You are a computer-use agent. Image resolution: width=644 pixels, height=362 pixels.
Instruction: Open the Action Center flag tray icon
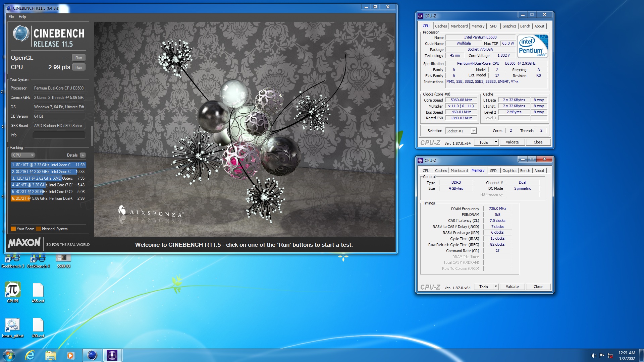click(602, 356)
